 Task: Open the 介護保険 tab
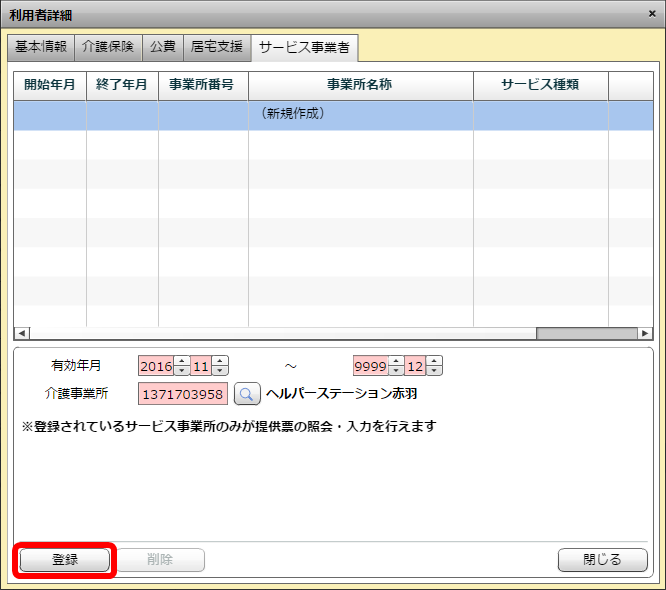point(108,47)
